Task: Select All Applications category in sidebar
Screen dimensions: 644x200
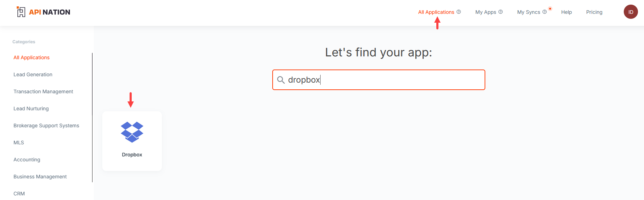Action: (32, 57)
